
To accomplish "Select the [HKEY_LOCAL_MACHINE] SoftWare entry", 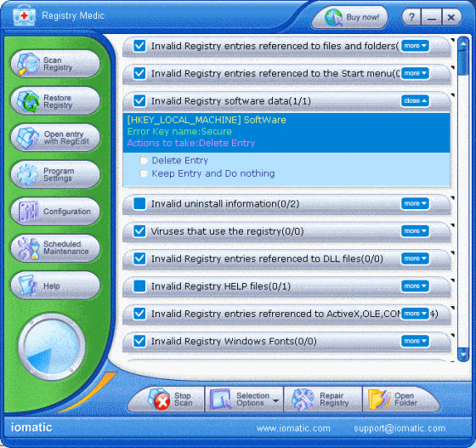I will point(207,120).
